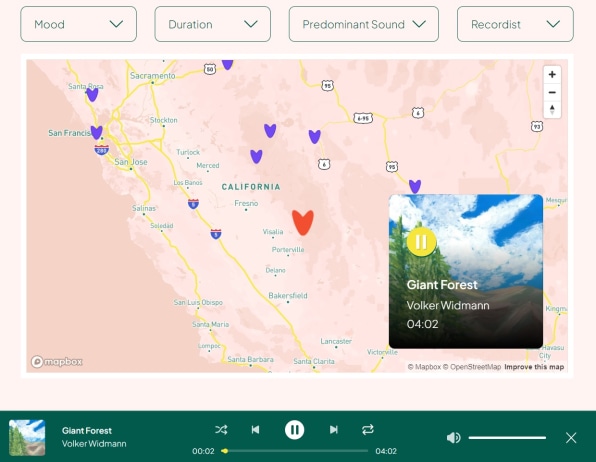
Task: Mute the speaker volume icon
Action: click(453, 438)
